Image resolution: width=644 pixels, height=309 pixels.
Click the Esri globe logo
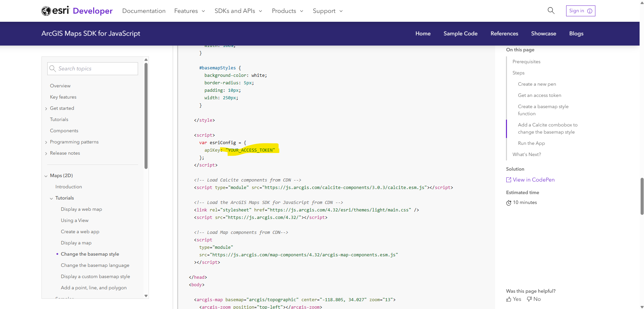pos(47,11)
